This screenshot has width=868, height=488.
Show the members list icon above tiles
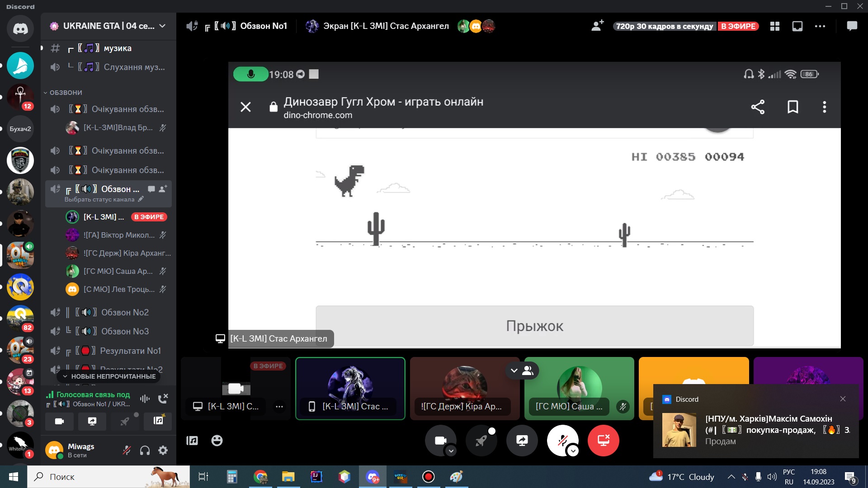[528, 371]
